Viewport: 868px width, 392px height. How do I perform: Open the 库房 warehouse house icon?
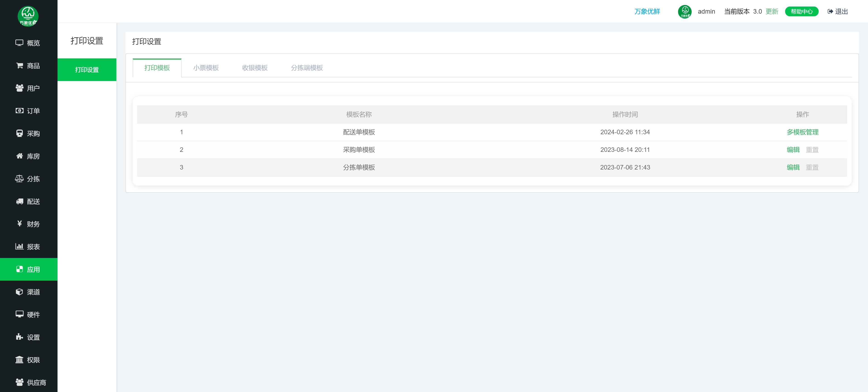coord(19,156)
